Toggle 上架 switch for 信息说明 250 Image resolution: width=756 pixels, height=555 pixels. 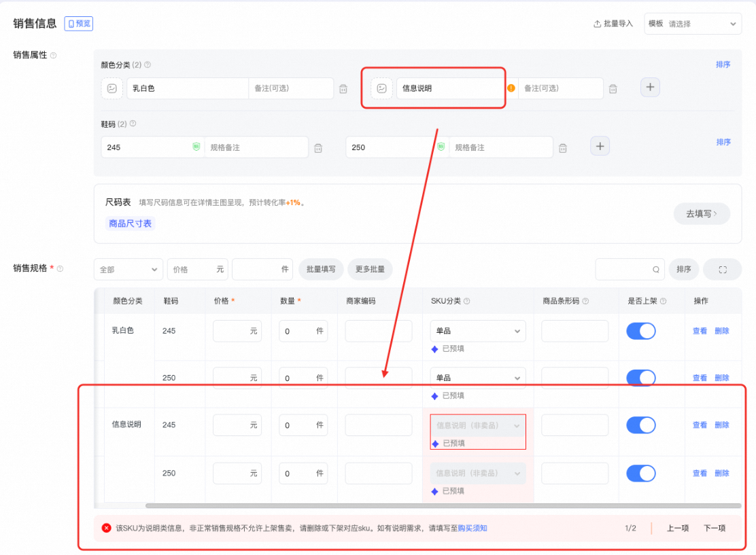click(x=641, y=473)
